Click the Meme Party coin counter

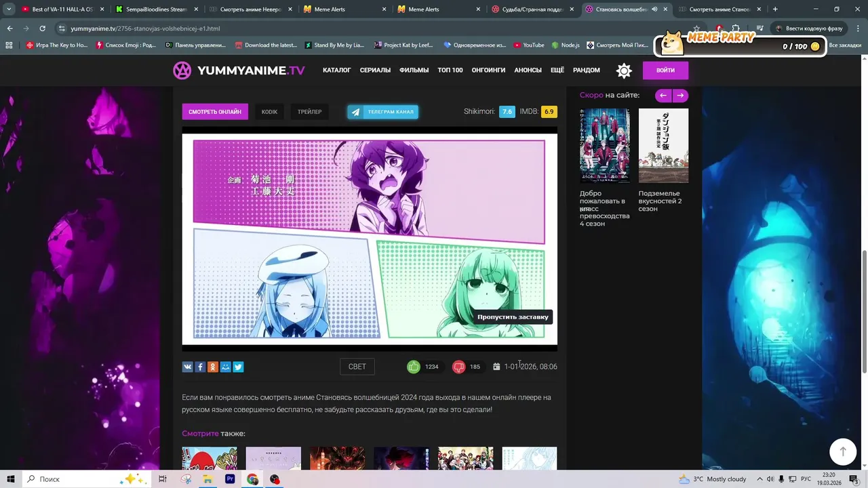click(x=801, y=46)
